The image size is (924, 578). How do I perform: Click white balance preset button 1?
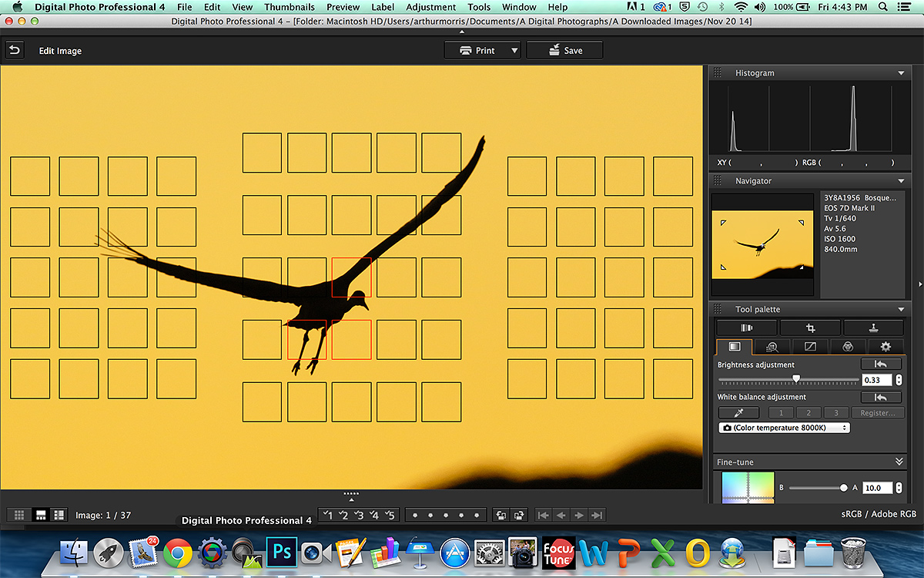pyautogui.click(x=781, y=412)
